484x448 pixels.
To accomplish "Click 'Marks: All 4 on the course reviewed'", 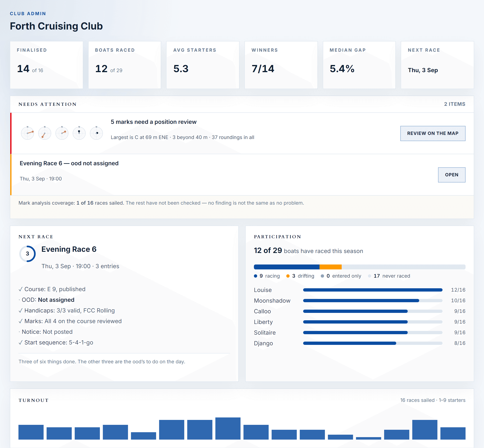I will [x=70, y=321].
